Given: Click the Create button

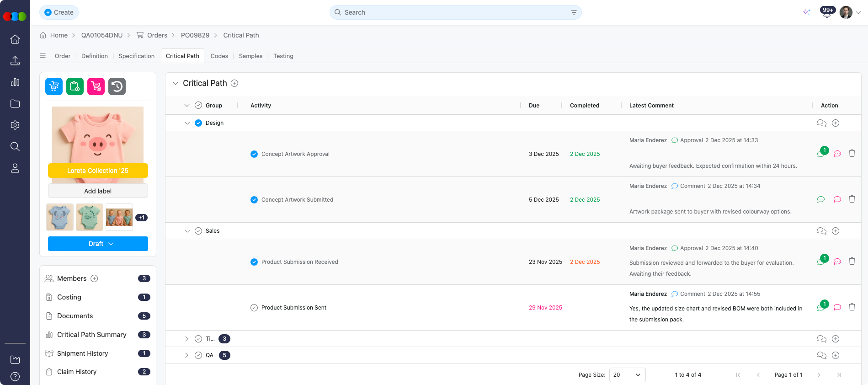Looking at the screenshot, I should coord(59,12).
